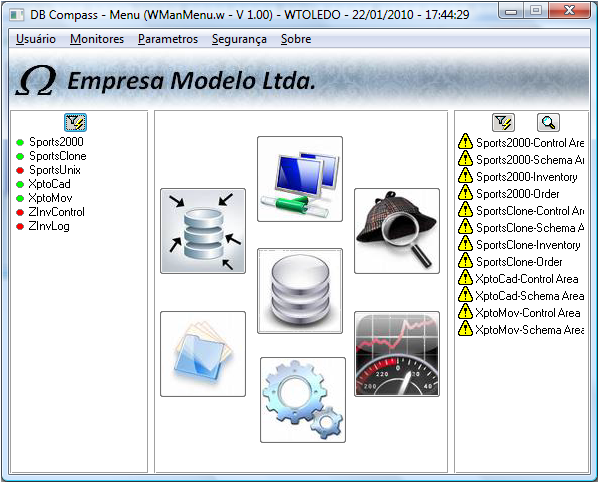
Task: Open the speedometer performance chart icon
Action: [x=397, y=354]
